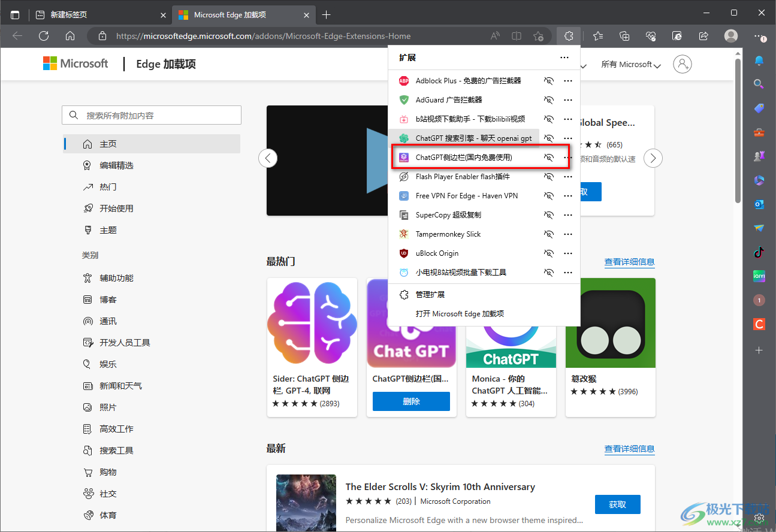This screenshot has width=776, height=532.
Task: Open the Collections icon in toolbar
Action: pos(624,36)
